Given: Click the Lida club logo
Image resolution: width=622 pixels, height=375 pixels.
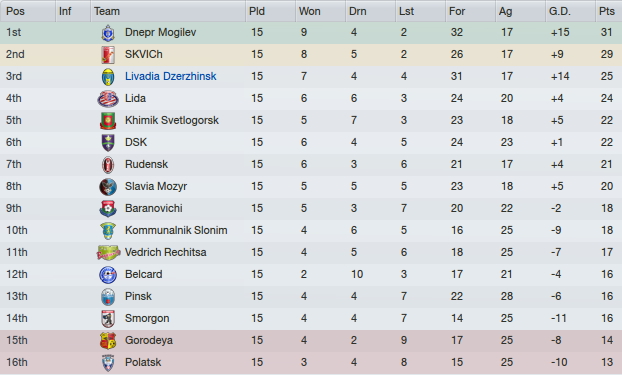Looking at the screenshot, I should [108, 99].
